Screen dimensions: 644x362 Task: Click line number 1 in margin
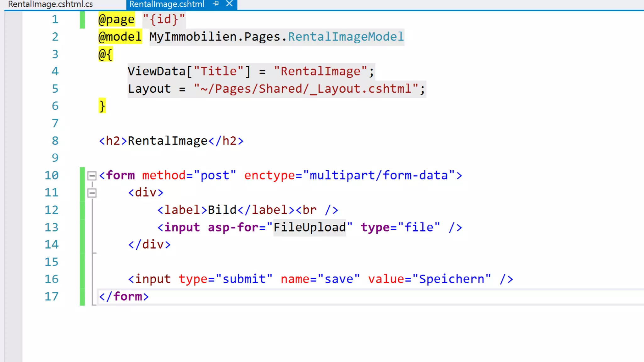coord(55,19)
